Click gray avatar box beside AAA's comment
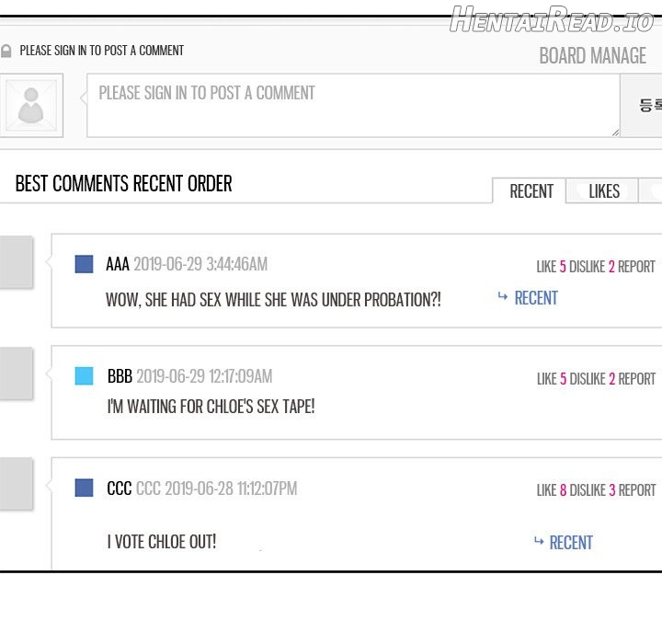Screen dimensions: 662x644 15,262
